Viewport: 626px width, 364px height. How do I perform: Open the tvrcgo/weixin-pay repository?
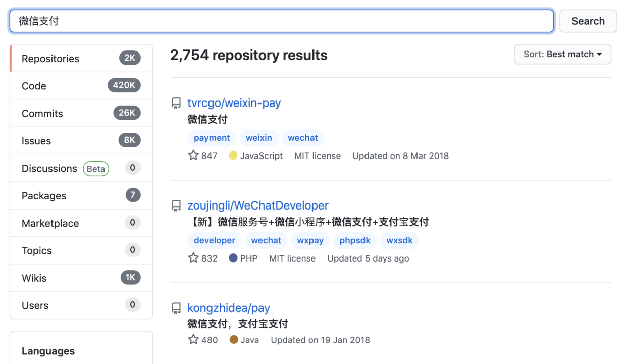pyautogui.click(x=234, y=103)
